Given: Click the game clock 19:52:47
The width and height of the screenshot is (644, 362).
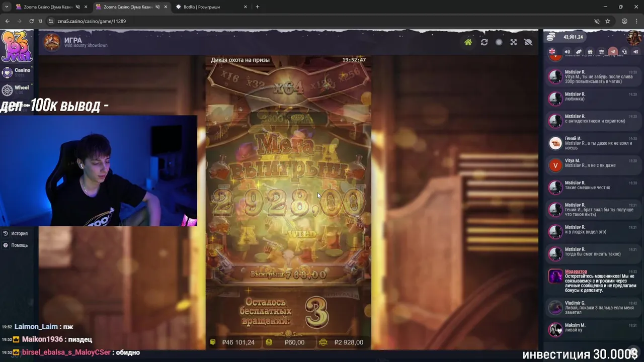Looking at the screenshot, I should pos(354,60).
